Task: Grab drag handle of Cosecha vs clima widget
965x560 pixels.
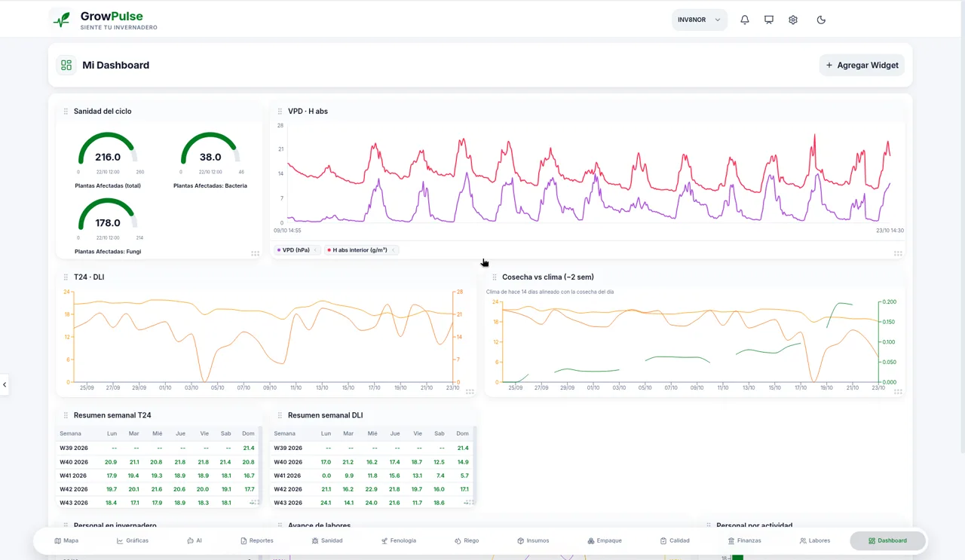Action: [495, 277]
